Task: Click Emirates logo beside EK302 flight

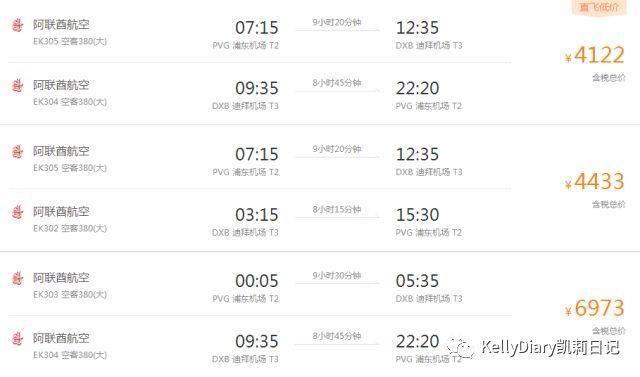Action: 17,212
